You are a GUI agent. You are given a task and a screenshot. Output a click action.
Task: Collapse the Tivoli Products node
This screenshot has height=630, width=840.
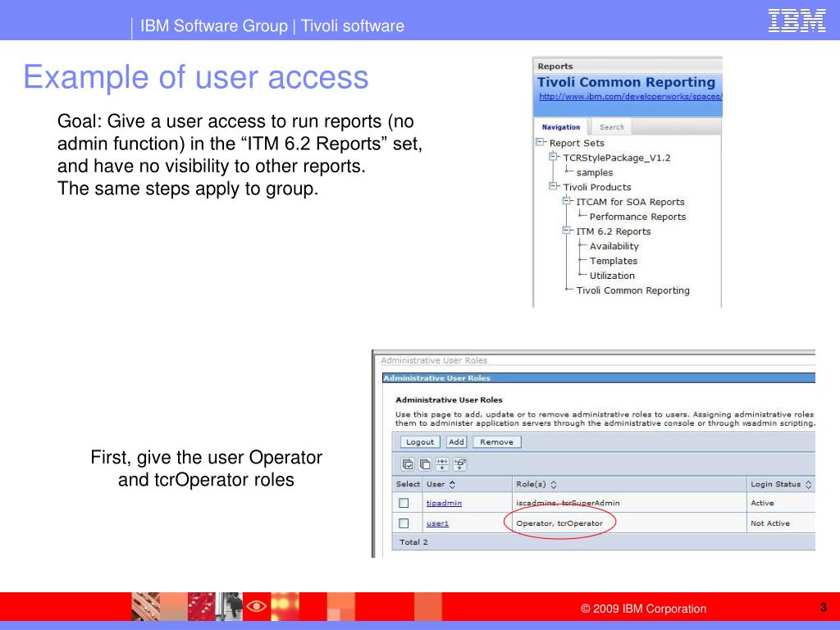[554, 186]
